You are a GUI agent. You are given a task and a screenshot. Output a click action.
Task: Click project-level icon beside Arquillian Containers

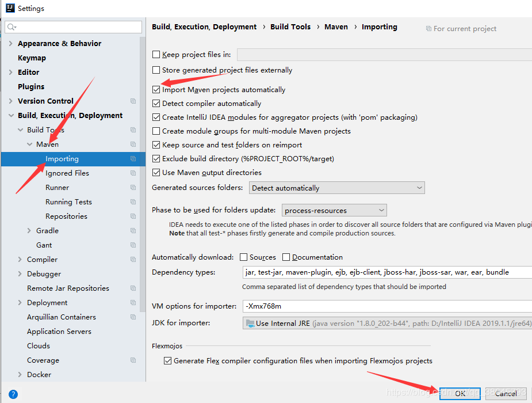[x=133, y=317]
